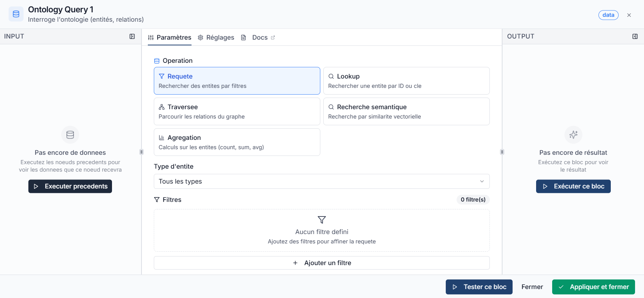This screenshot has width=644, height=298.
Task: Select the Agregation operation card
Action: (237, 142)
